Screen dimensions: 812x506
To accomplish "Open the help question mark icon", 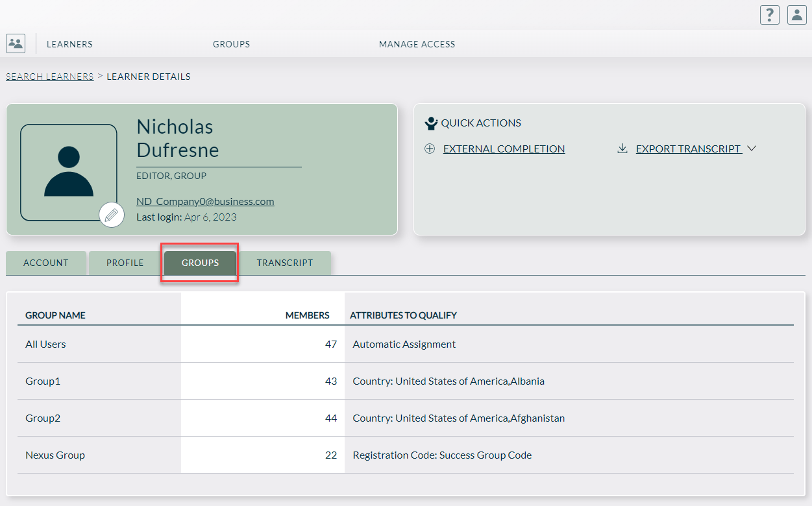I will pyautogui.click(x=770, y=15).
